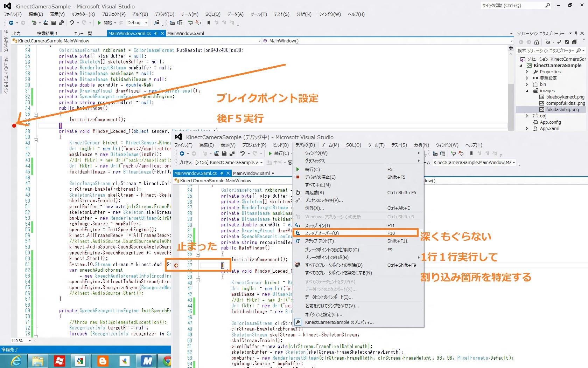The image size is (588, 368).
Task: Click Sync with Active Document icon
Action: point(559,42)
